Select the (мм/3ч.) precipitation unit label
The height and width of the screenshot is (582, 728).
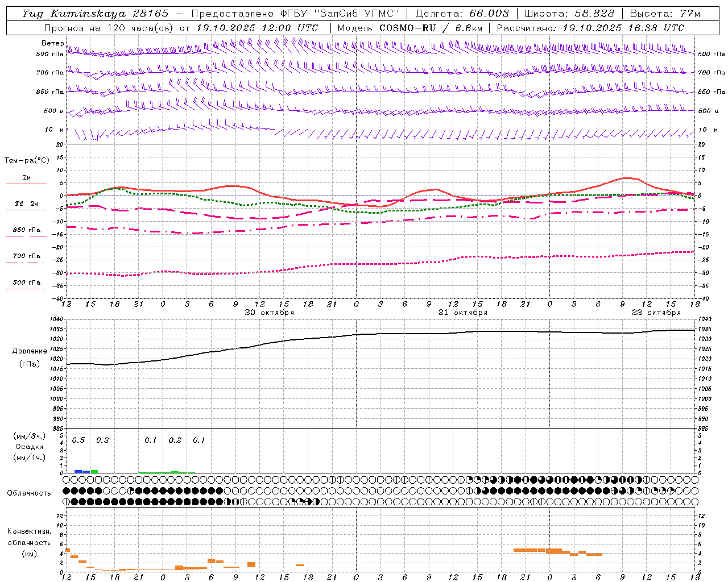coord(29,436)
